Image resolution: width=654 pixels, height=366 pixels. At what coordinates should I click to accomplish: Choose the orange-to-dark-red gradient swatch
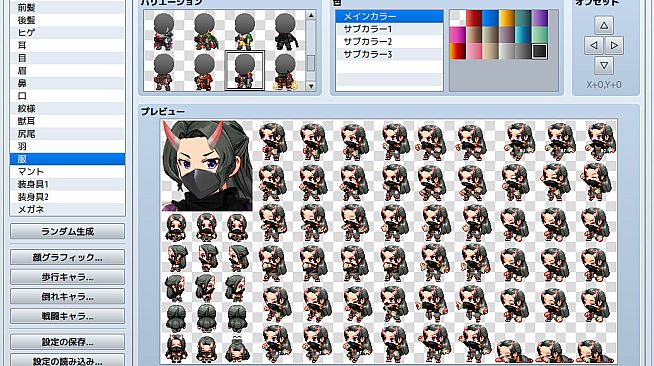pyautogui.click(x=458, y=51)
